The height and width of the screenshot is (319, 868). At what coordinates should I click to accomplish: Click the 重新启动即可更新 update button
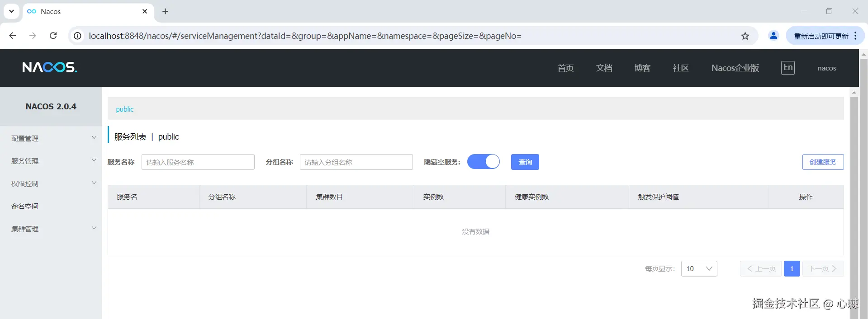point(821,36)
